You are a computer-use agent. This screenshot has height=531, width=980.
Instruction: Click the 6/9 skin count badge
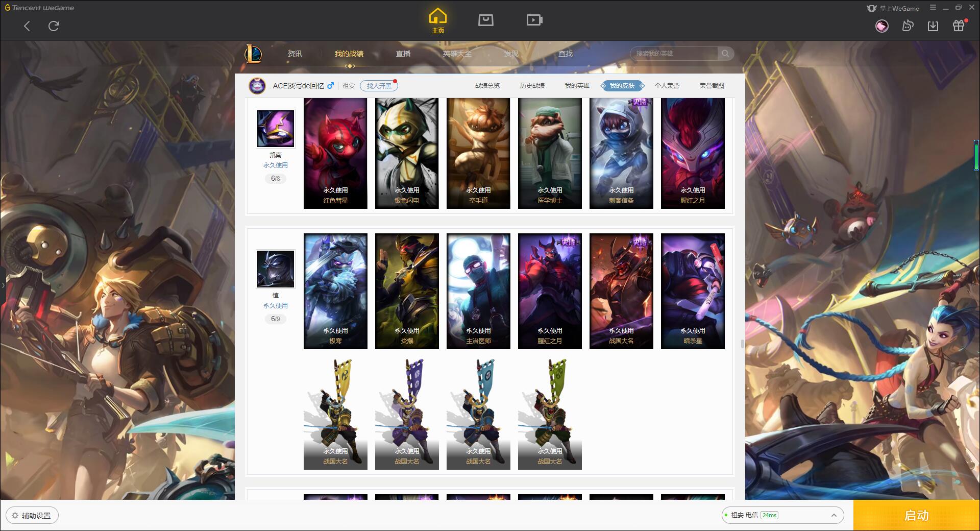tap(276, 319)
